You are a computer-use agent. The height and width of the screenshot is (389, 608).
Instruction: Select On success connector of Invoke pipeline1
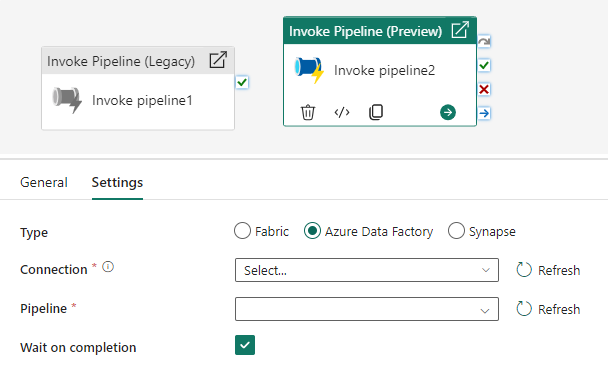242,82
